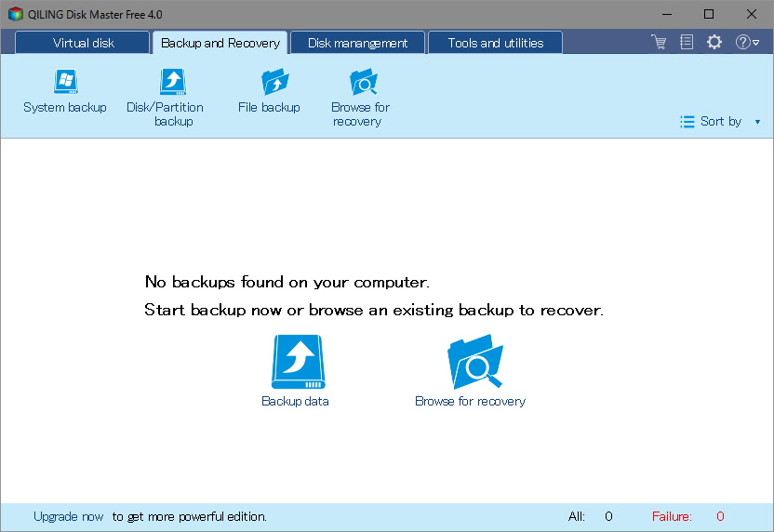This screenshot has width=774, height=532.
Task: Click the 'Start backup now or browse' message
Action: (x=374, y=310)
